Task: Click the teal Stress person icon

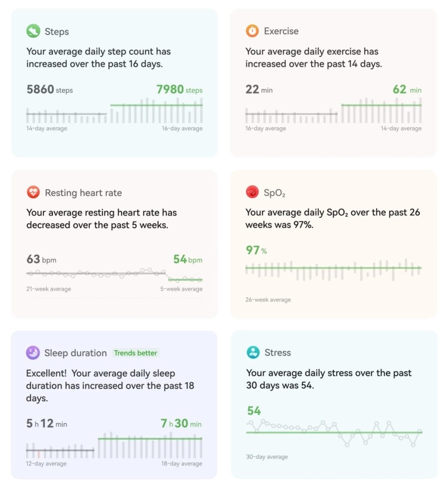Action: point(253,353)
